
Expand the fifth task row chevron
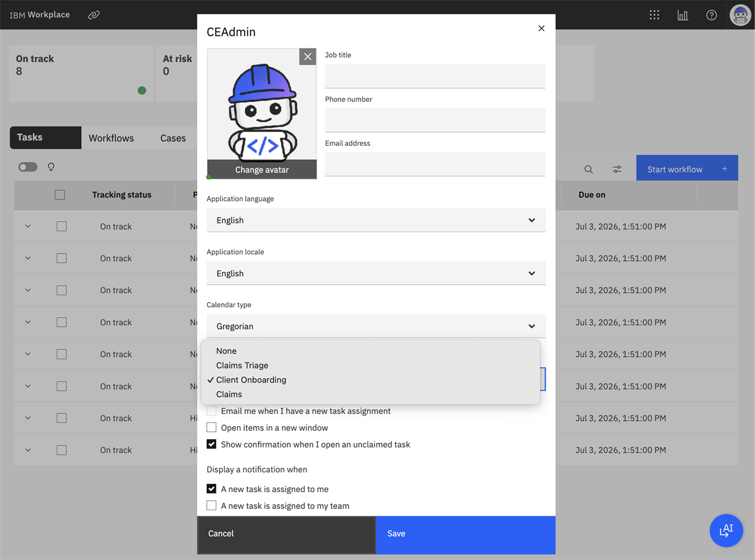click(28, 354)
